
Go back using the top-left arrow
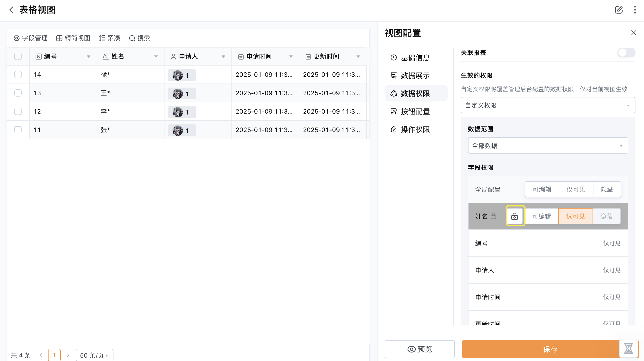pos(11,10)
